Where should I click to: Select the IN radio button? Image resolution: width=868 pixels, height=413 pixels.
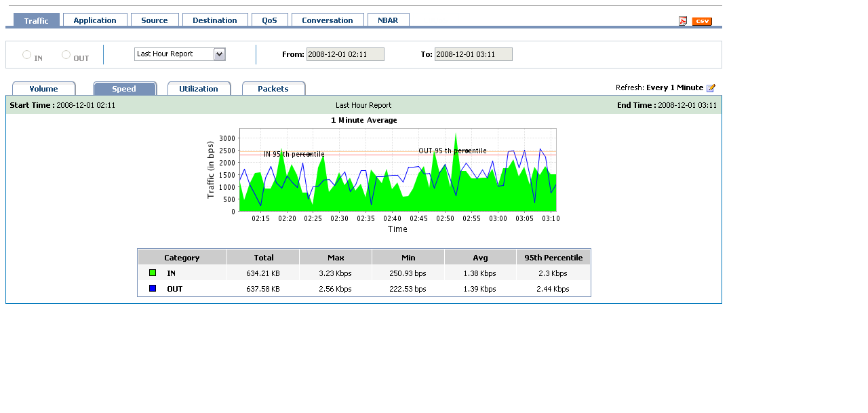(x=27, y=55)
